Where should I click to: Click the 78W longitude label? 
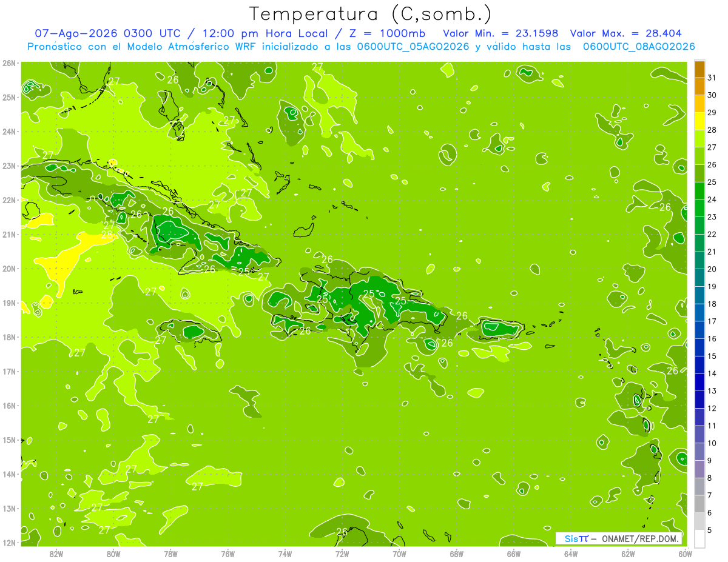coord(170,554)
